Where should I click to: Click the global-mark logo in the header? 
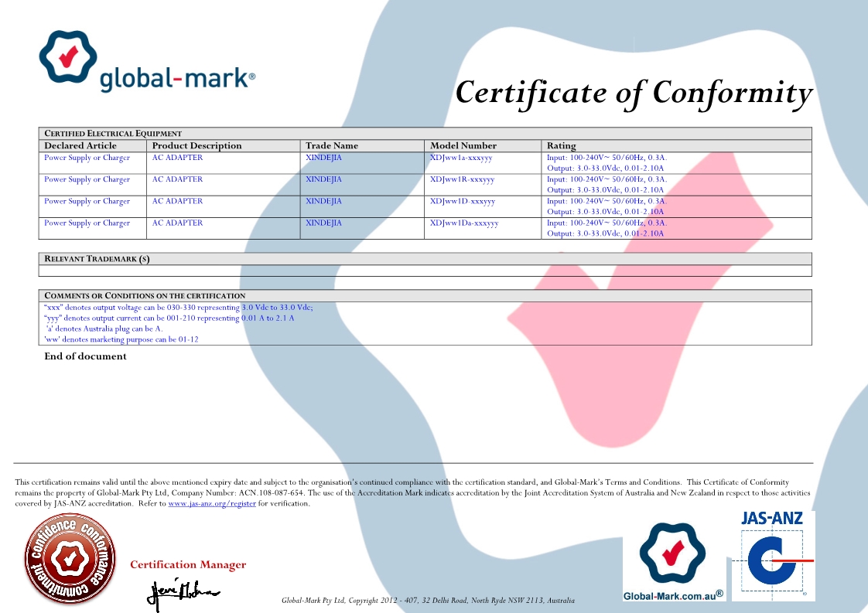pos(146,61)
